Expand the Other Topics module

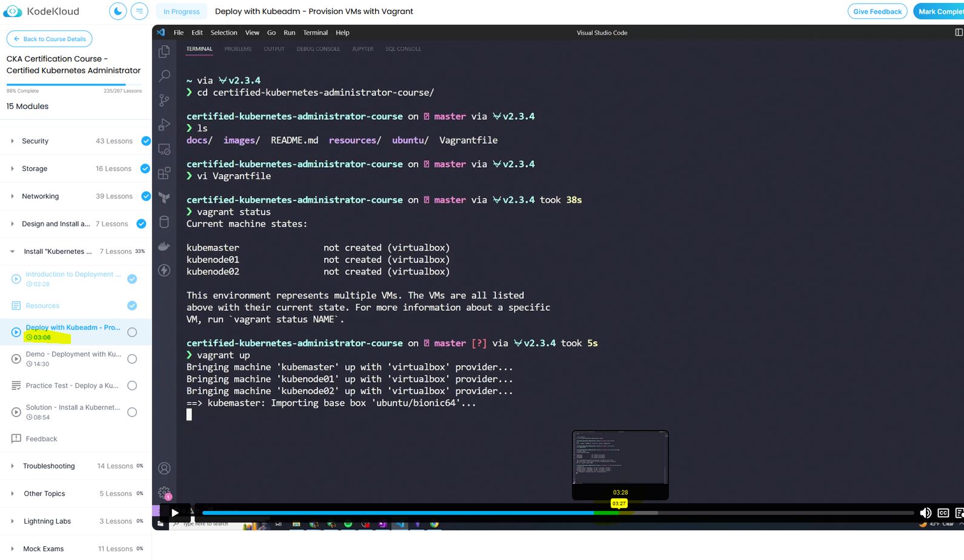coord(12,493)
